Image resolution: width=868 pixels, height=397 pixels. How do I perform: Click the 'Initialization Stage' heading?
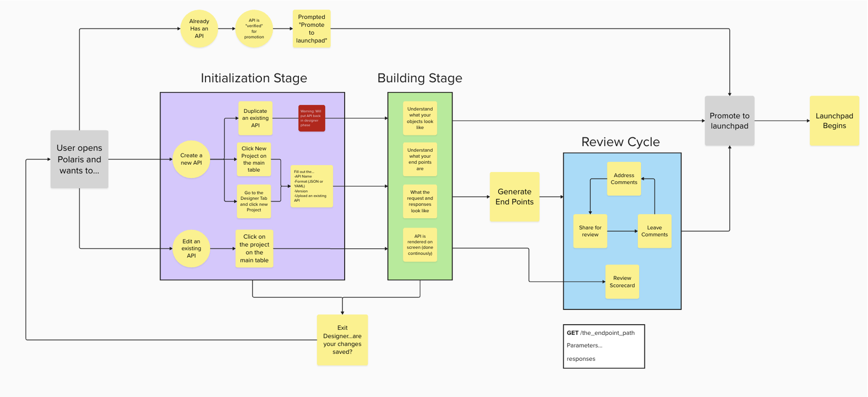coord(254,78)
